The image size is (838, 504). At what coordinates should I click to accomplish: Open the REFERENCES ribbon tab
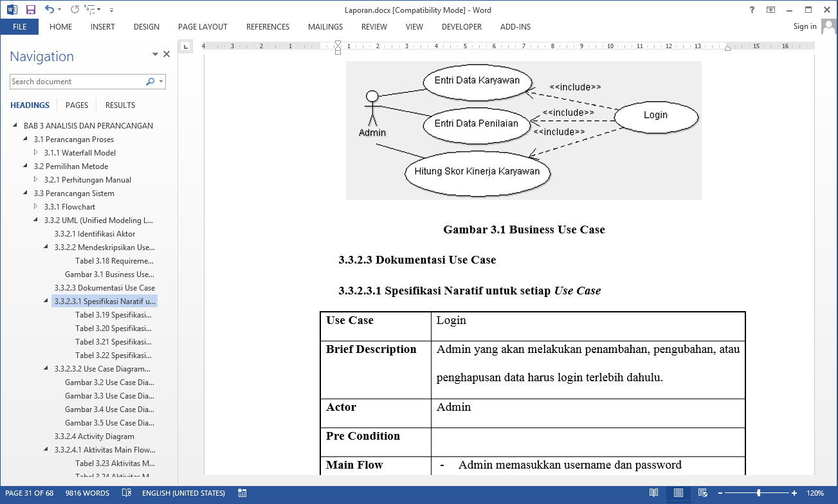(268, 27)
